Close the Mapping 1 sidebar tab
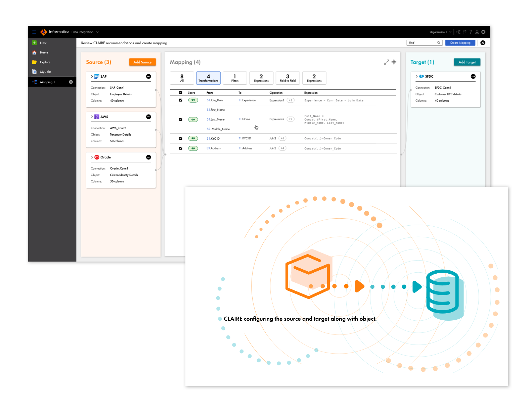 (x=71, y=82)
